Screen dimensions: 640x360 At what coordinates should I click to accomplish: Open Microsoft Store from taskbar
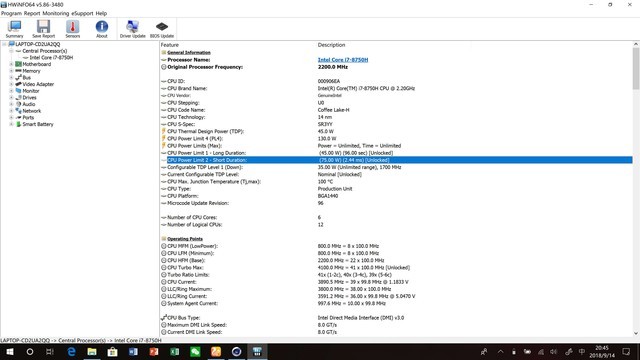(x=112, y=351)
